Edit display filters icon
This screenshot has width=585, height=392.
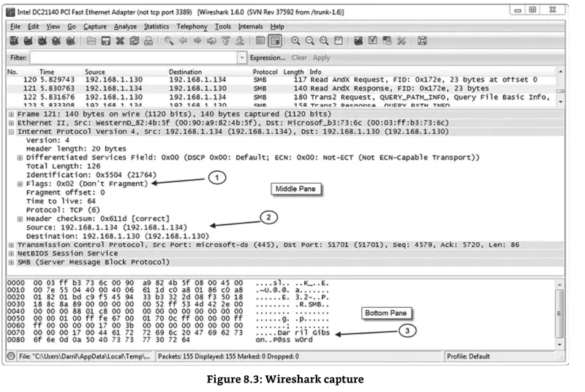click(373, 41)
